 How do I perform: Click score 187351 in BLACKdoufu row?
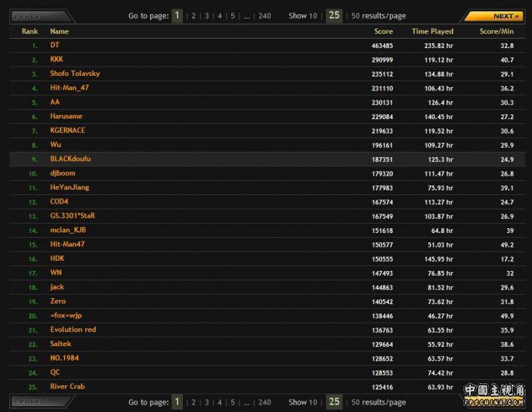point(382,159)
